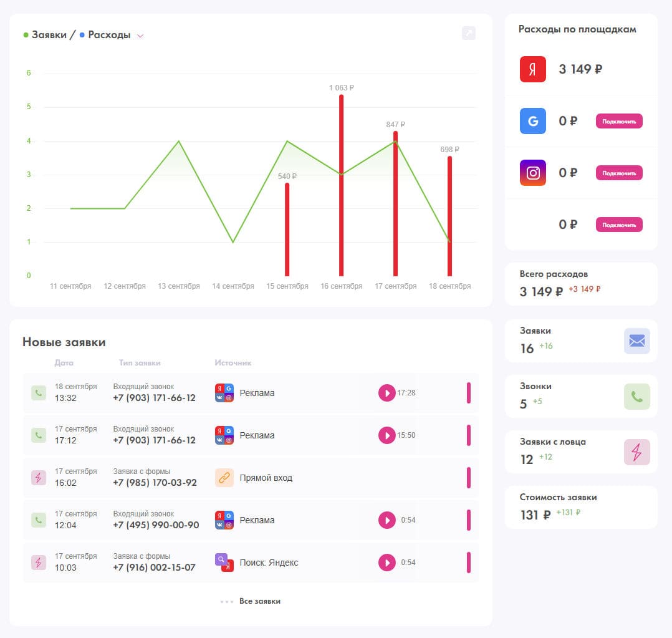
Task: Click the Yandex platform icon
Action: (x=533, y=69)
